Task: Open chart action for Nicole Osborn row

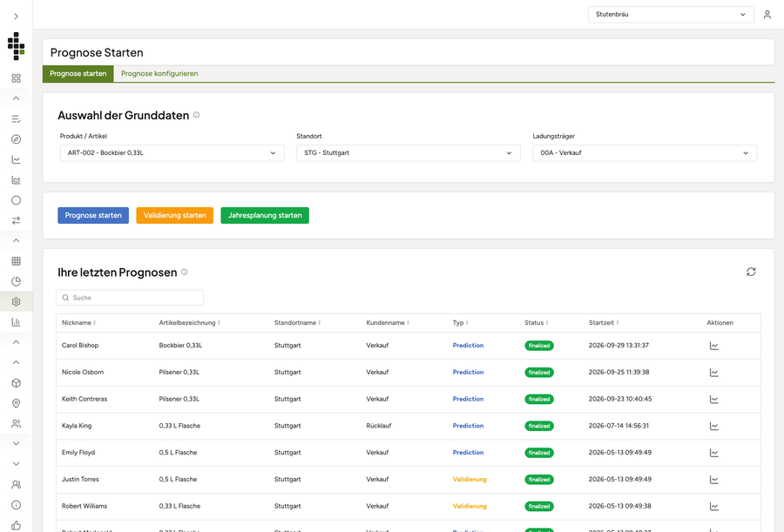Action: [x=714, y=373]
